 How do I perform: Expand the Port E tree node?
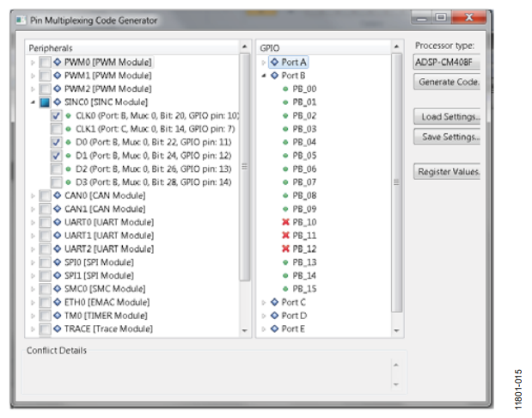tap(264, 329)
